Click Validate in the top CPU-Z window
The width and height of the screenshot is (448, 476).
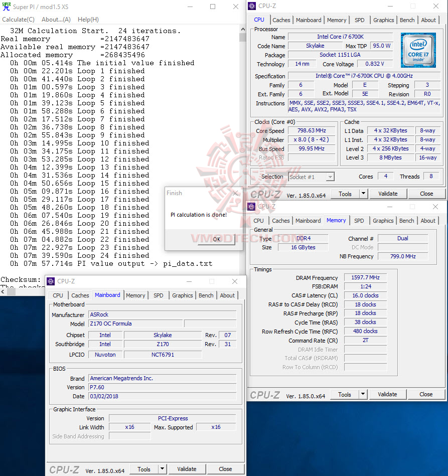[388, 194]
